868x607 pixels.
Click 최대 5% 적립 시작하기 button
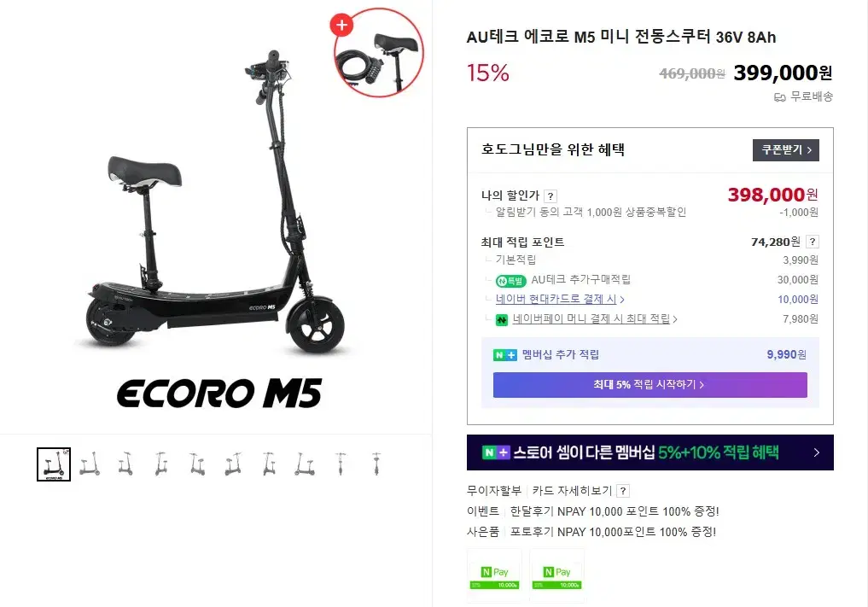pyautogui.click(x=650, y=385)
